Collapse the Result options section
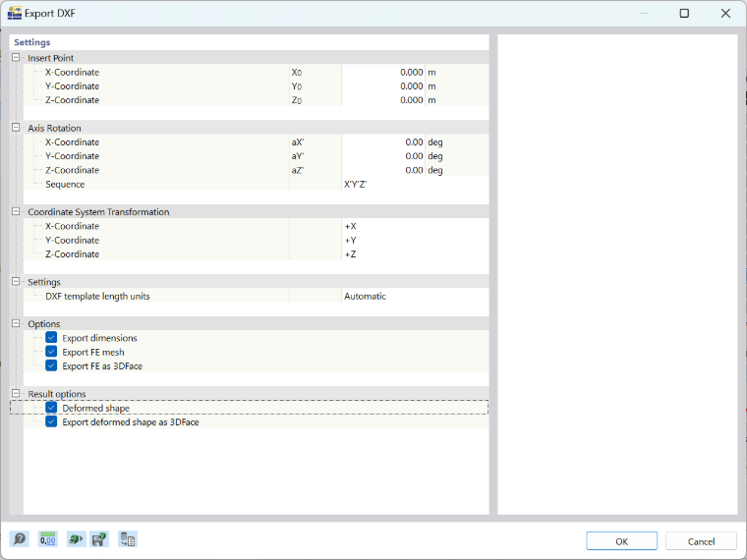 click(16, 393)
